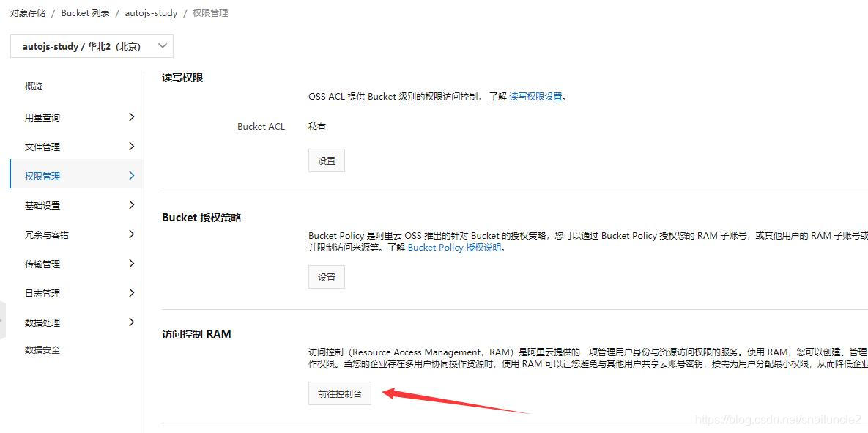868x433 pixels.
Task: Click the 读写权限 section heading
Action: [x=182, y=78]
